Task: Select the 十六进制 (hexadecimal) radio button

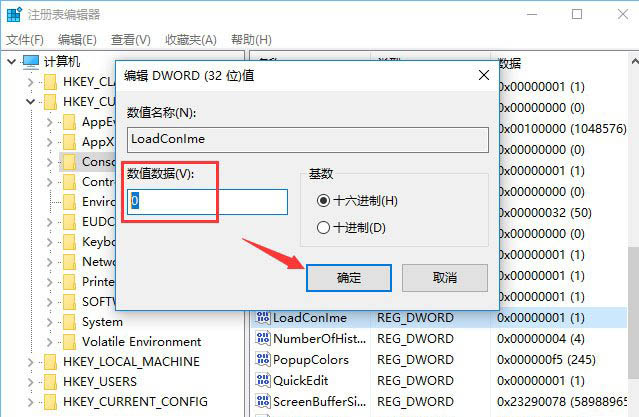Action: [x=322, y=201]
